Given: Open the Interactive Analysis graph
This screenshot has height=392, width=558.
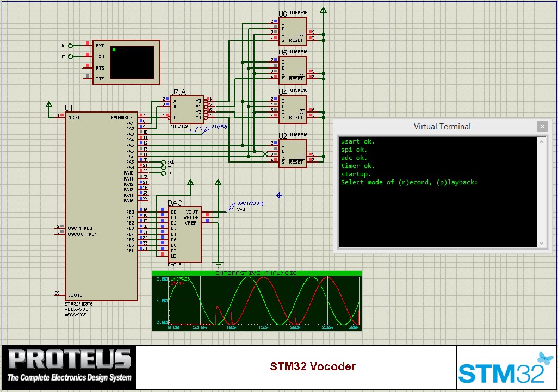Looking at the screenshot, I should point(257,301).
